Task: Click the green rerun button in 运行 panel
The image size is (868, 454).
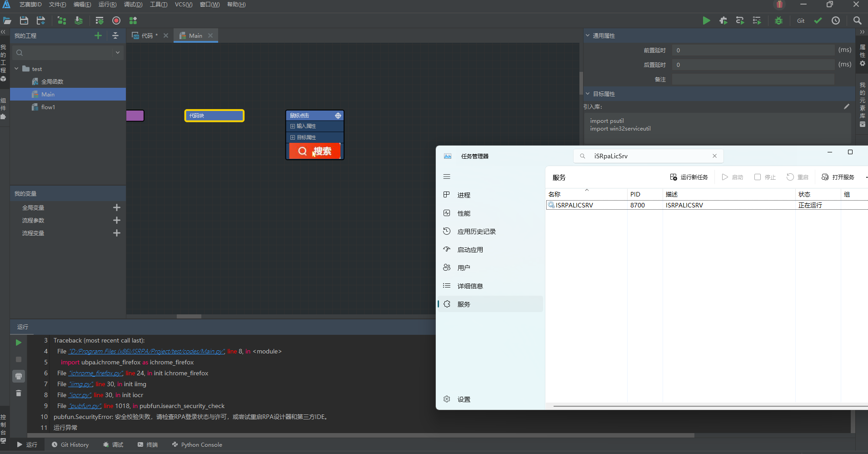Action: pyautogui.click(x=19, y=343)
